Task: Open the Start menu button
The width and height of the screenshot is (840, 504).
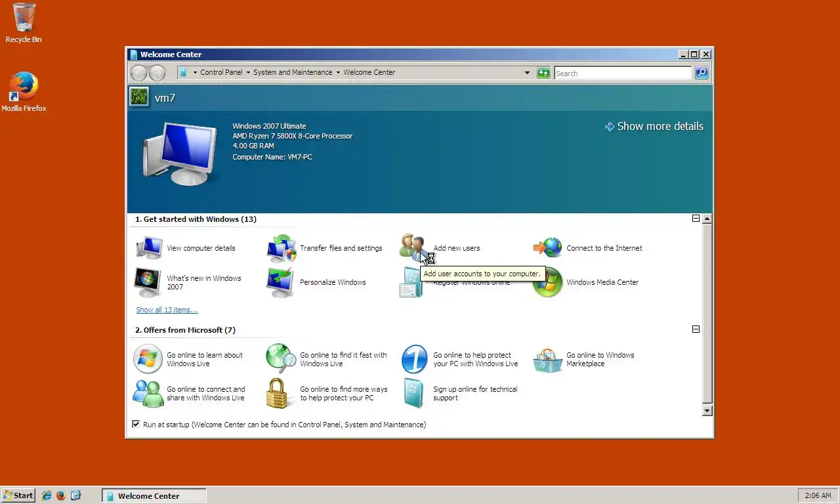Action: (18, 495)
